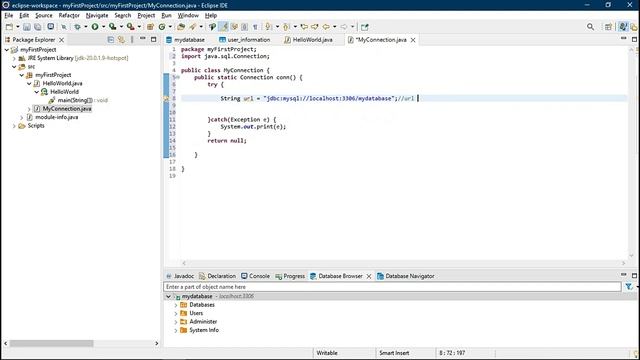Click the Open Type folder icon

pos(181,27)
